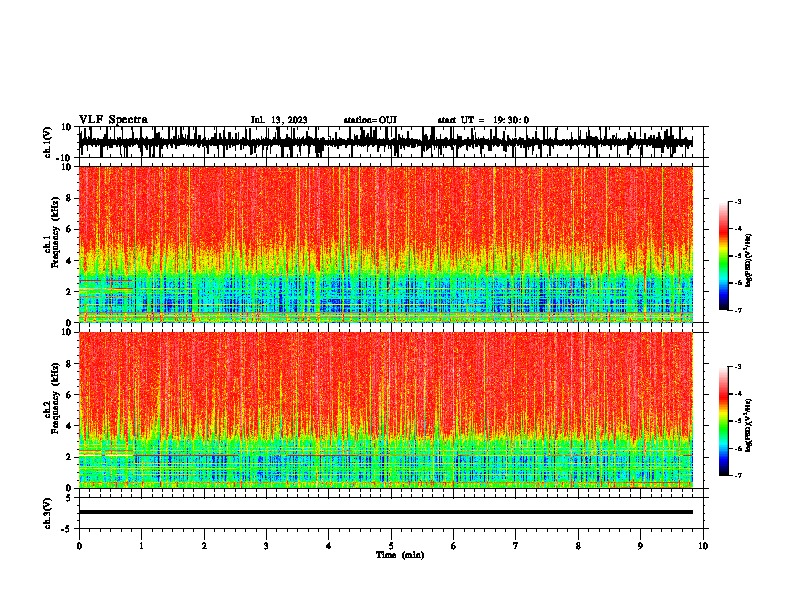Click time axis tick label "9"
Image resolution: width=792 pixels, height=612 pixels.
(x=640, y=546)
